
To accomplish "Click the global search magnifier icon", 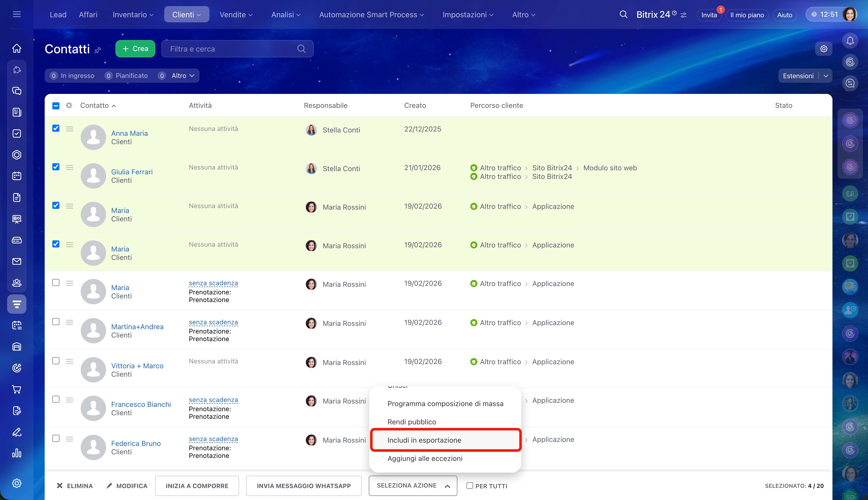I will tap(623, 14).
